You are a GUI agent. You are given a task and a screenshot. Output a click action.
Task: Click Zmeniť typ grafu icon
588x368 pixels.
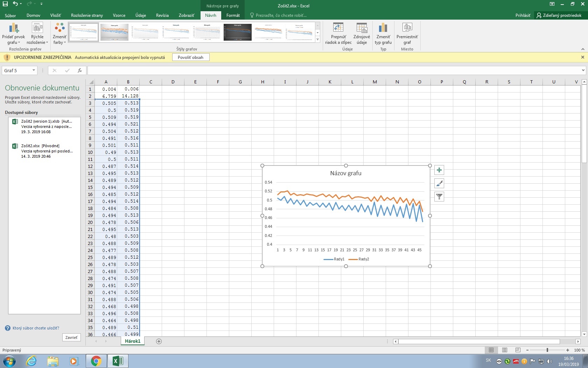tap(383, 28)
